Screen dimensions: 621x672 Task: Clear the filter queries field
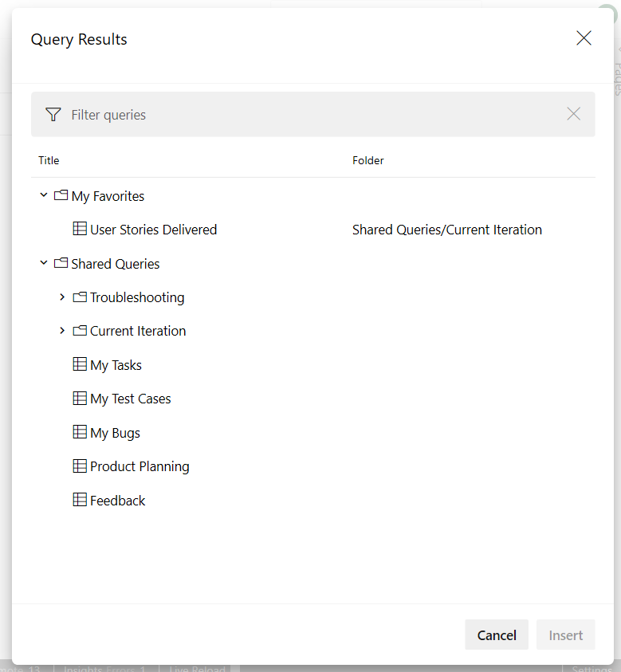[x=573, y=114]
